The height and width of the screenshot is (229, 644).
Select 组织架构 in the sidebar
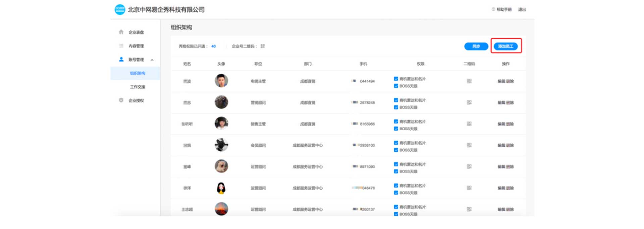(138, 73)
